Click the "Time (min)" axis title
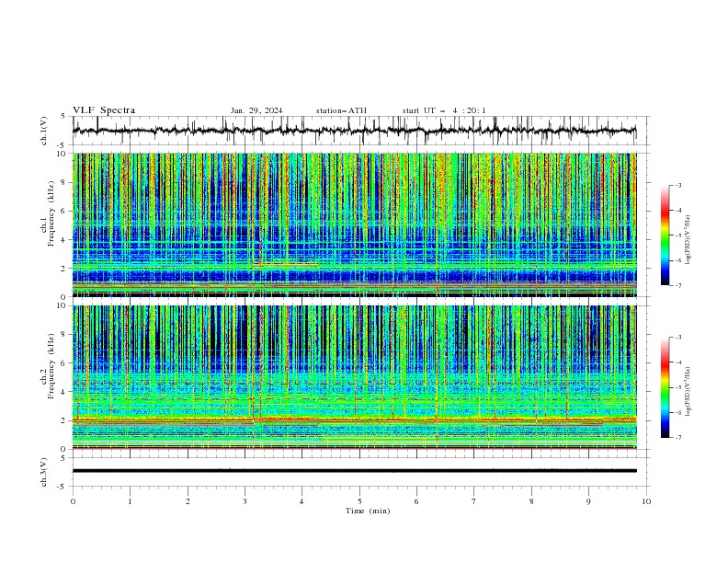The image size is (728, 563). point(368,511)
